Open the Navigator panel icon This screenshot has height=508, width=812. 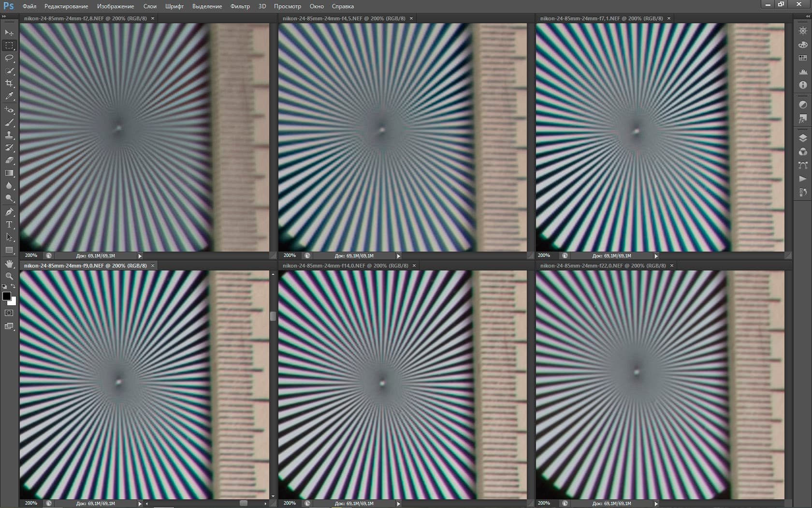[x=803, y=30]
